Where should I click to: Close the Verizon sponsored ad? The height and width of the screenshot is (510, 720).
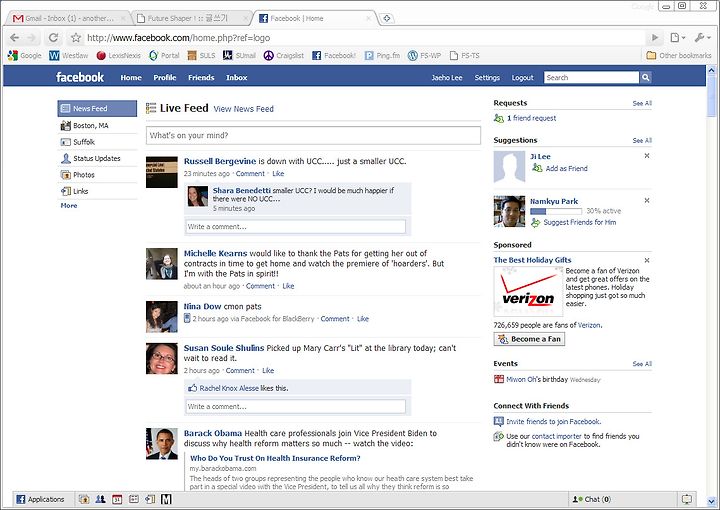pyautogui.click(x=647, y=260)
